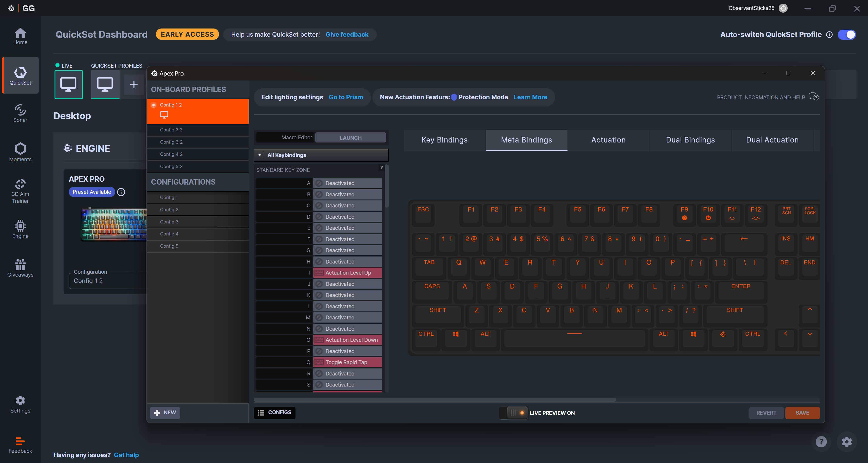Open Moments in the sidebar

click(20, 152)
